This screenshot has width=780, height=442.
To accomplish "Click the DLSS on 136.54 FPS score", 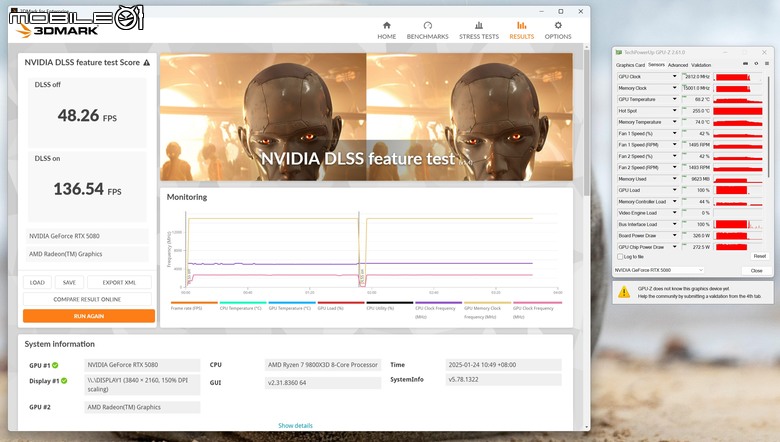I will click(x=87, y=189).
